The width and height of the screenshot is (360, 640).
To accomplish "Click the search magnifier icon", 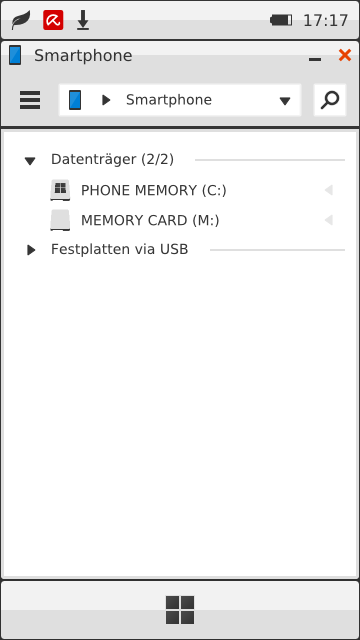I will tap(330, 100).
